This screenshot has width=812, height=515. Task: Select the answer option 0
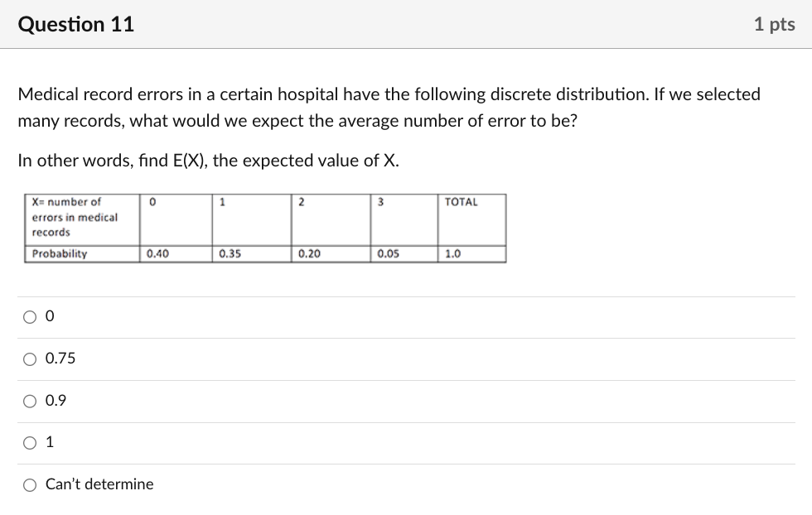(x=30, y=316)
